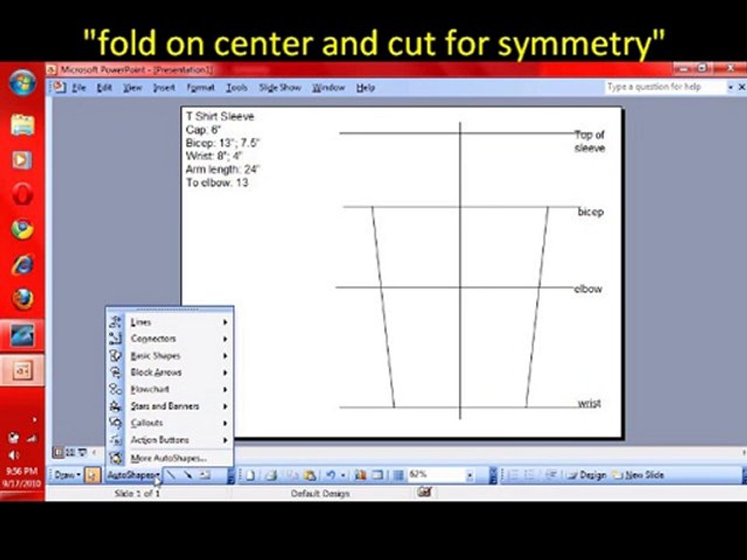Switch to Slide Sorter view button

(x=71, y=453)
